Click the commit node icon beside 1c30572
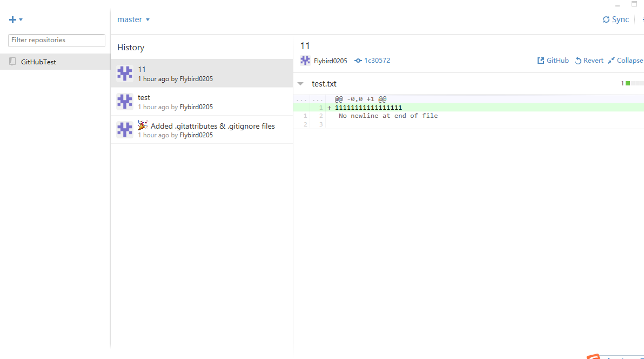This screenshot has width=644, height=359. pyautogui.click(x=358, y=61)
